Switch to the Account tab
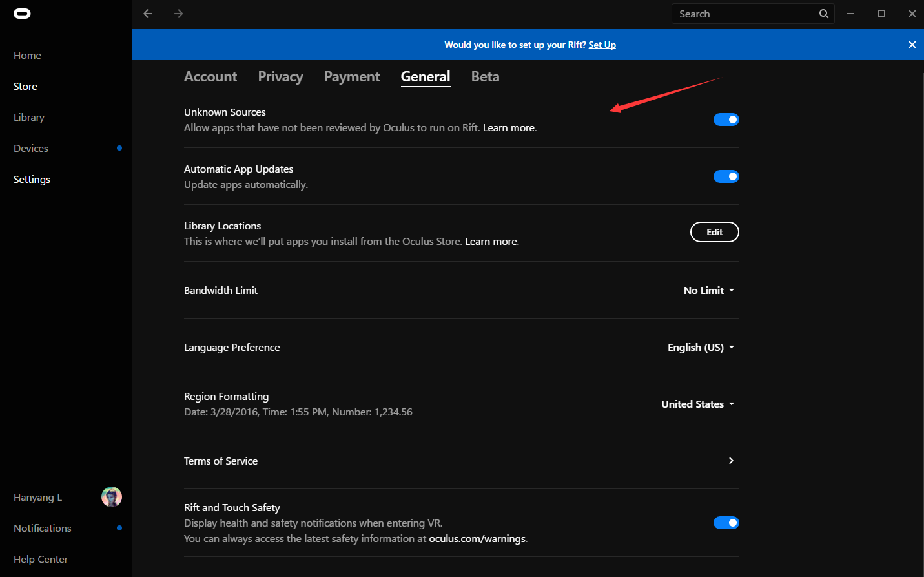This screenshot has height=577, width=924. tap(210, 77)
